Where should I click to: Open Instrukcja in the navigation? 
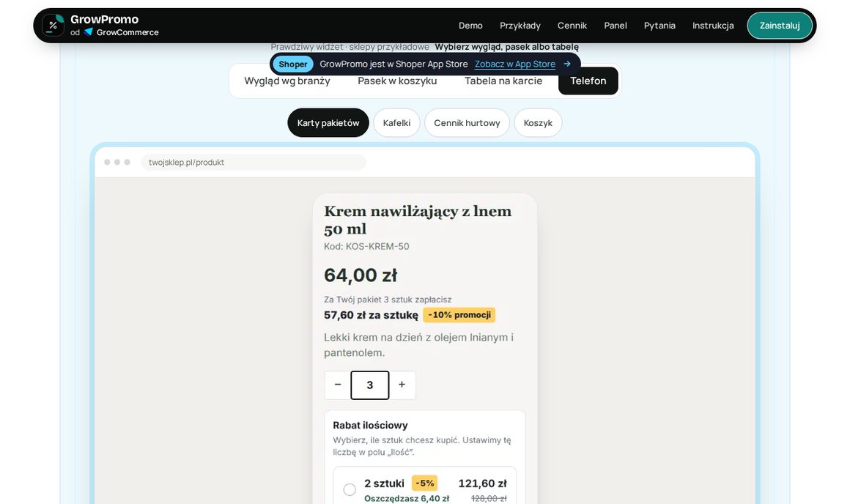coord(713,26)
